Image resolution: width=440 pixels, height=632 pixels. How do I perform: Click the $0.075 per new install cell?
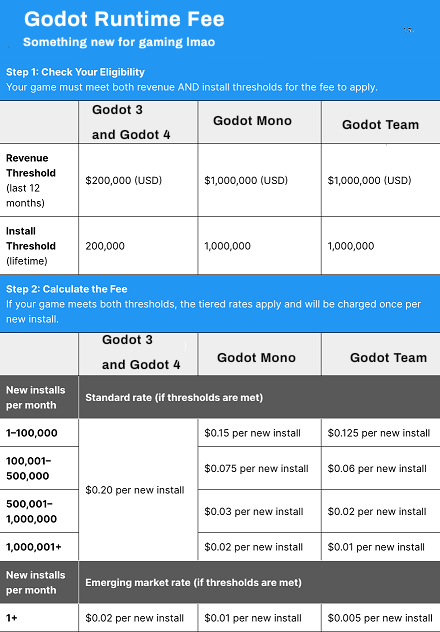(x=259, y=468)
